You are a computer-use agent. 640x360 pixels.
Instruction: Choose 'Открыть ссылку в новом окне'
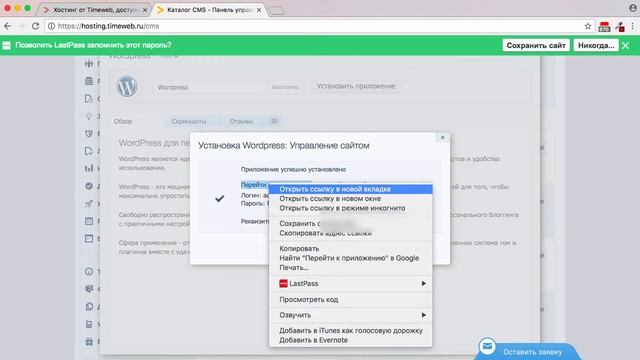[x=351, y=198]
